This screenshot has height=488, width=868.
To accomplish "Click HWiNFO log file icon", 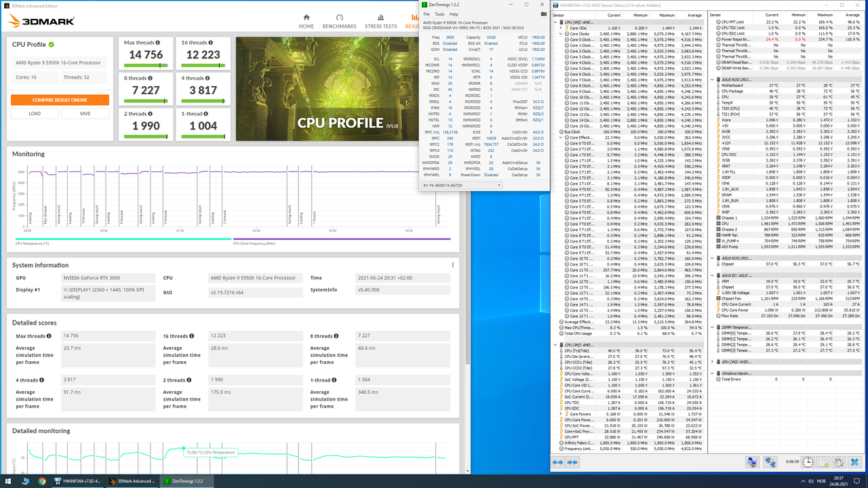I will pyautogui.click(x=823, y=462).
